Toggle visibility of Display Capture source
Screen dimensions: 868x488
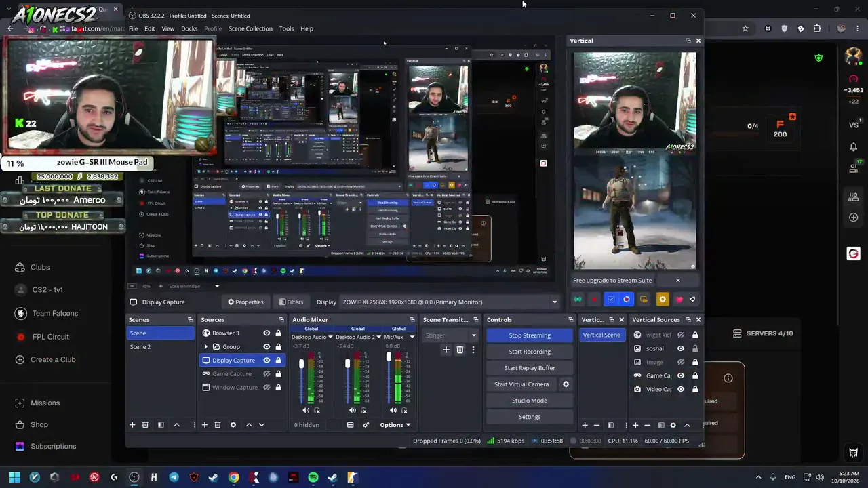click(x=267, y=361)
